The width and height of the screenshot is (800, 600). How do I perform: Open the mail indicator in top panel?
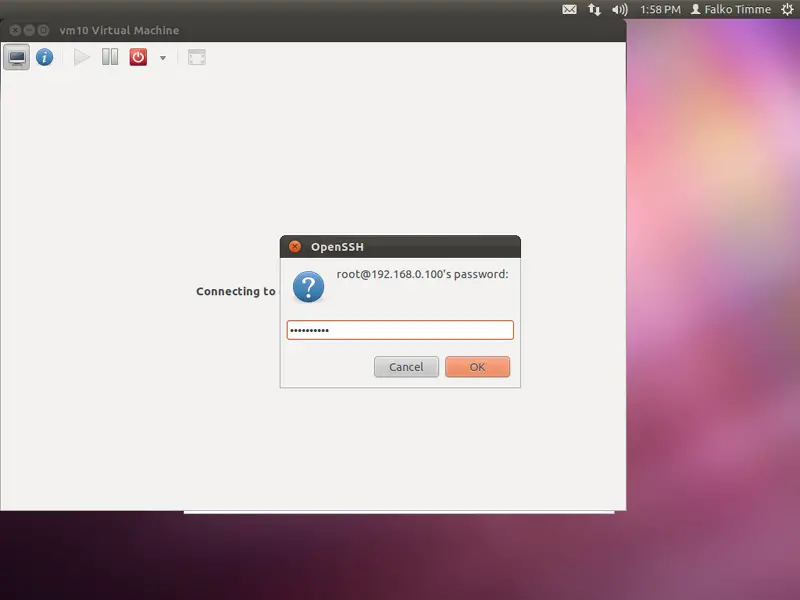click(x=569, y=9)
